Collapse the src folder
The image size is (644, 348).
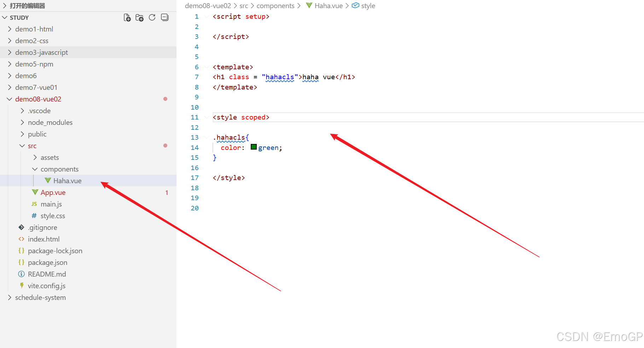click(x=22, y=146)
